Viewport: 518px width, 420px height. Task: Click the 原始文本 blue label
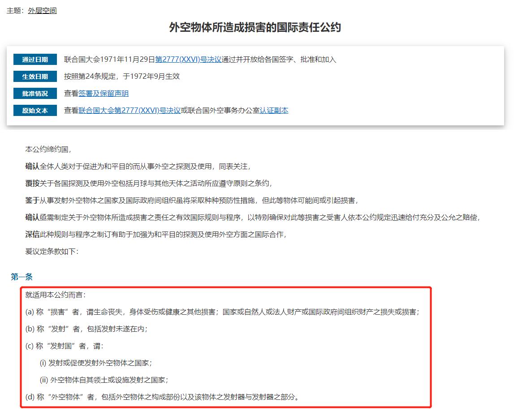(x=35, y=110)
